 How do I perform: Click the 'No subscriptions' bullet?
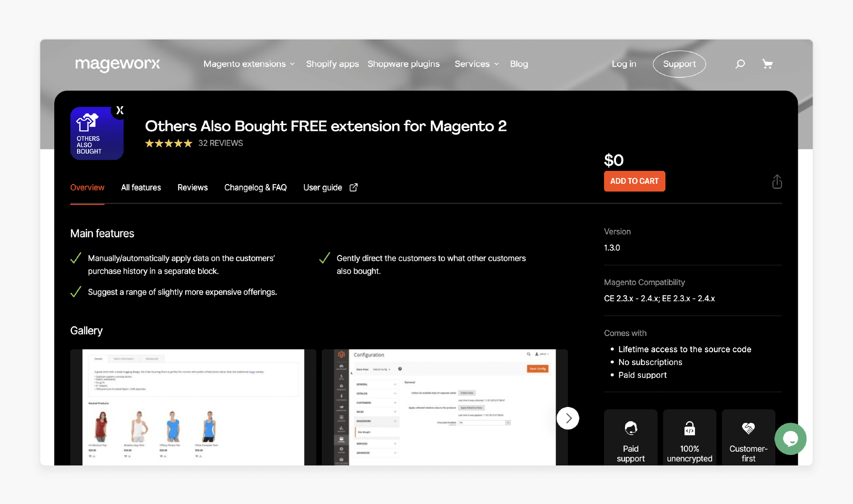[650, 362]
